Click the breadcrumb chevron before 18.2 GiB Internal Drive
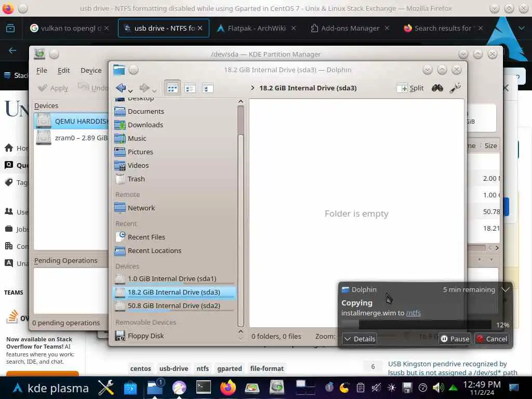532x399 pixels. pos(252,88)
